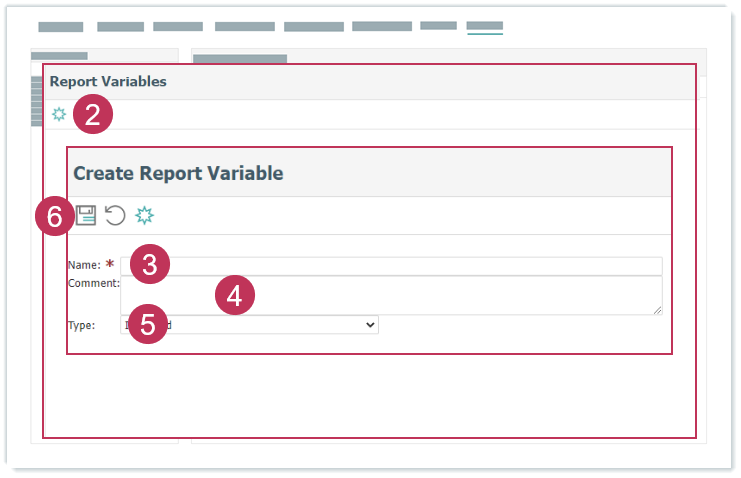Viewport: 741px width, 478px height.
Task: Click the new variable star icon under Report Variables
Action: point(59,114)
